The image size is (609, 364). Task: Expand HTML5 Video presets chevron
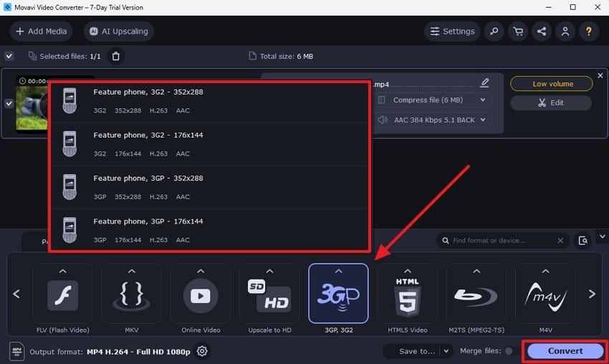pyautogui.click(x=408, y=271)
